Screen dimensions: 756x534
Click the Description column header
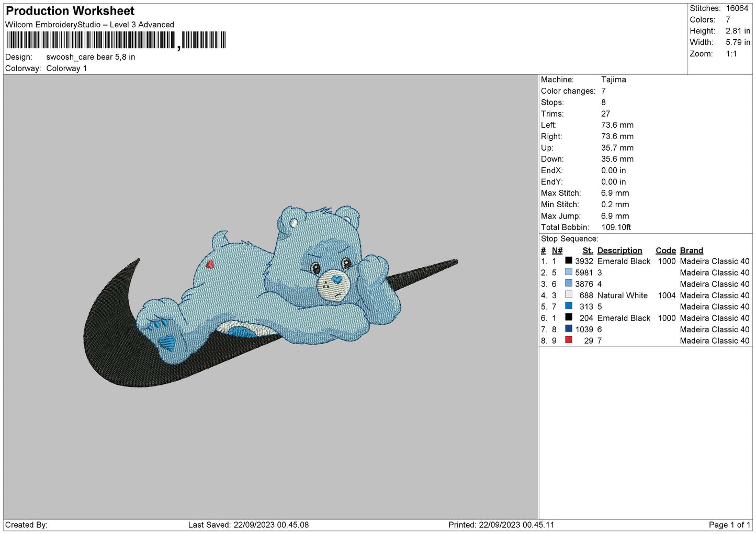(619, 251)
